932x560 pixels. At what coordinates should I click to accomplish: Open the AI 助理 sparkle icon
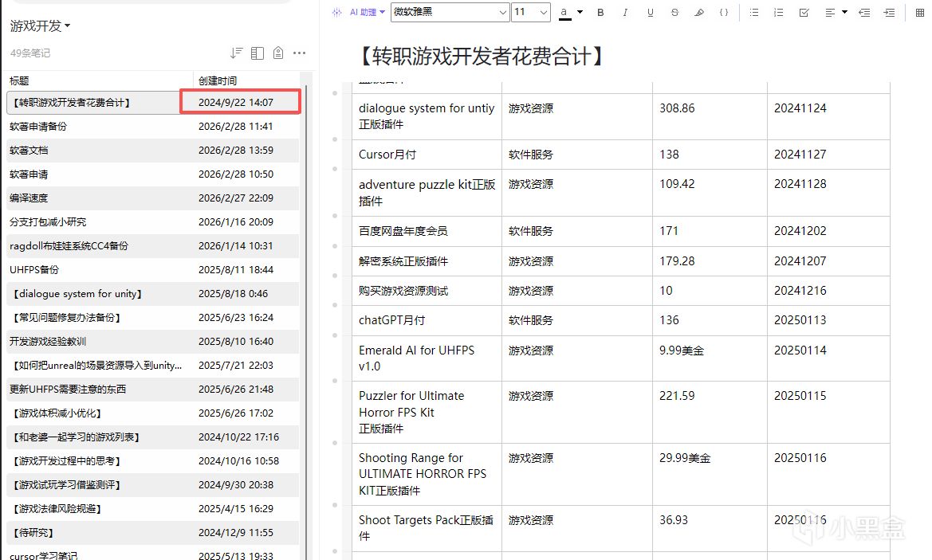(x=337, y=12)
